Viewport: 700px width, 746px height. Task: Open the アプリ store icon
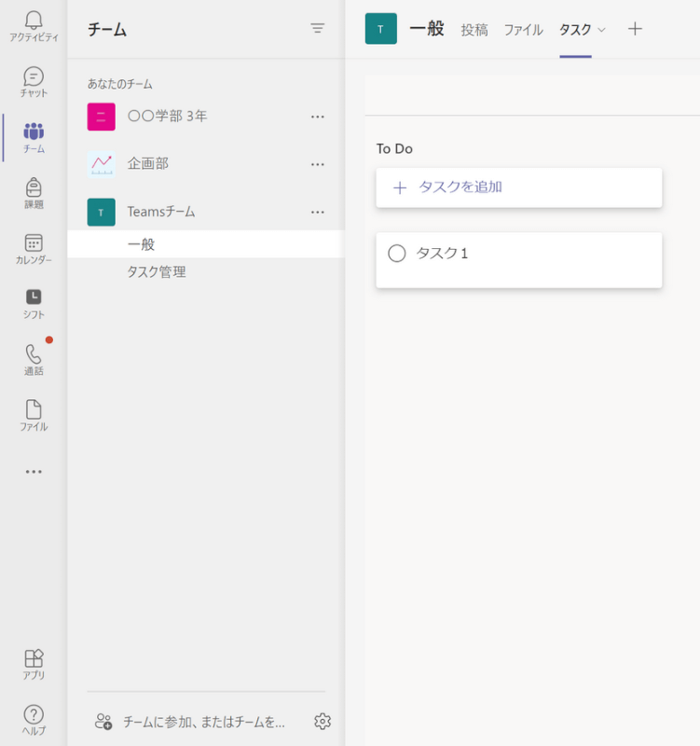click(x=34, y=658)
